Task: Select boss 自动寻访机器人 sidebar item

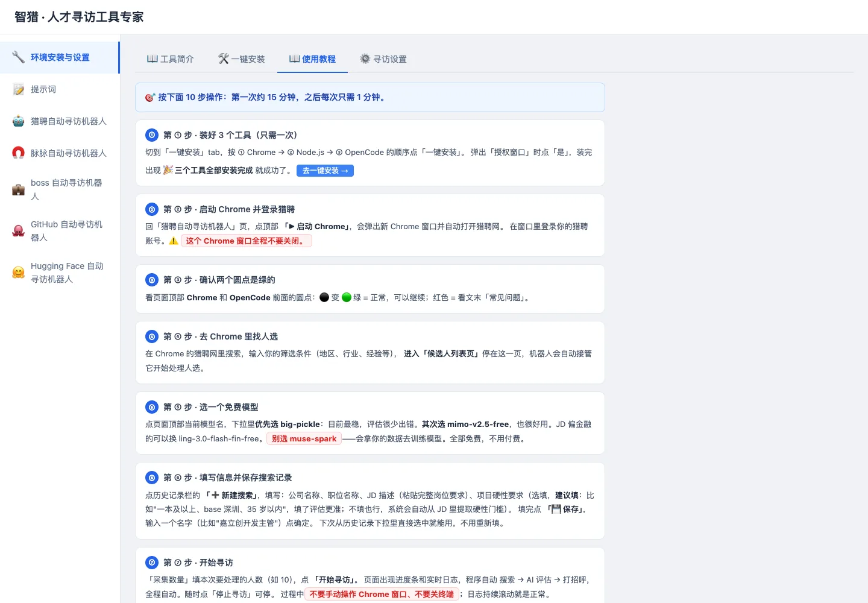Action: click(x=60, y=189)
